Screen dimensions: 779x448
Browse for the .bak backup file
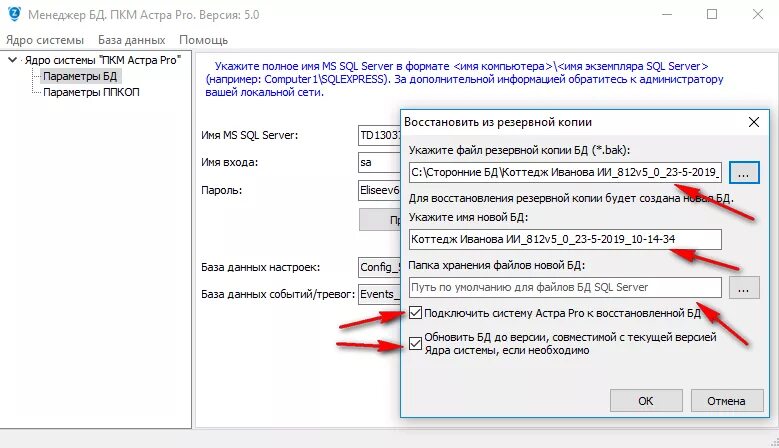point(744,173)
